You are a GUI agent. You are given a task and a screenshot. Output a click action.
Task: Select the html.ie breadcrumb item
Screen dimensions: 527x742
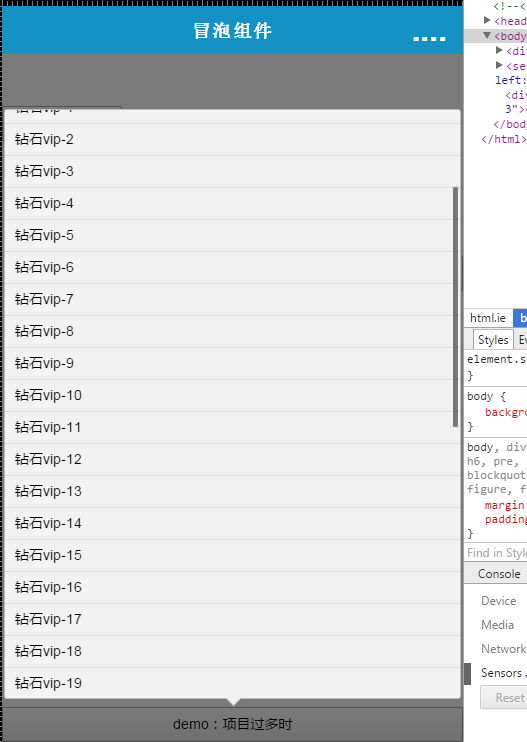(488, 318)
